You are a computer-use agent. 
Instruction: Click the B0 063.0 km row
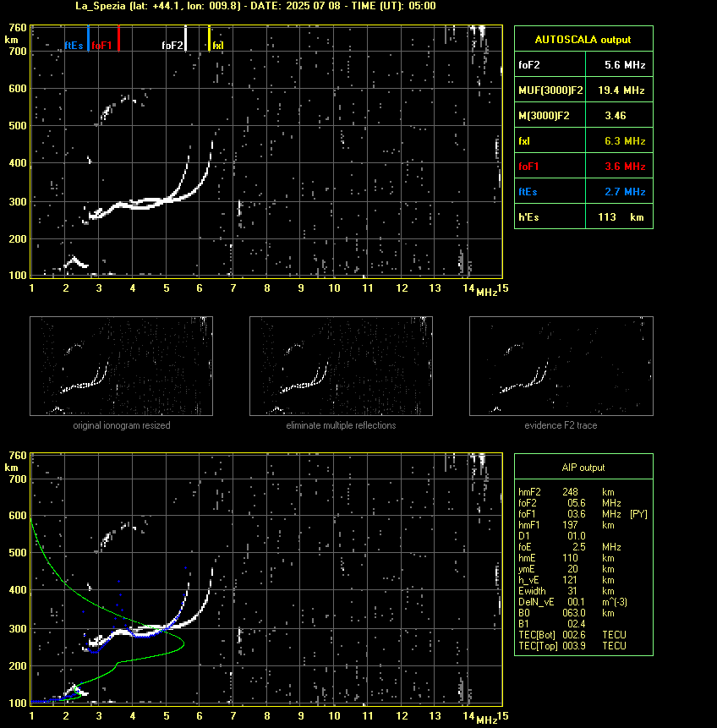click(x=566, y=613)
